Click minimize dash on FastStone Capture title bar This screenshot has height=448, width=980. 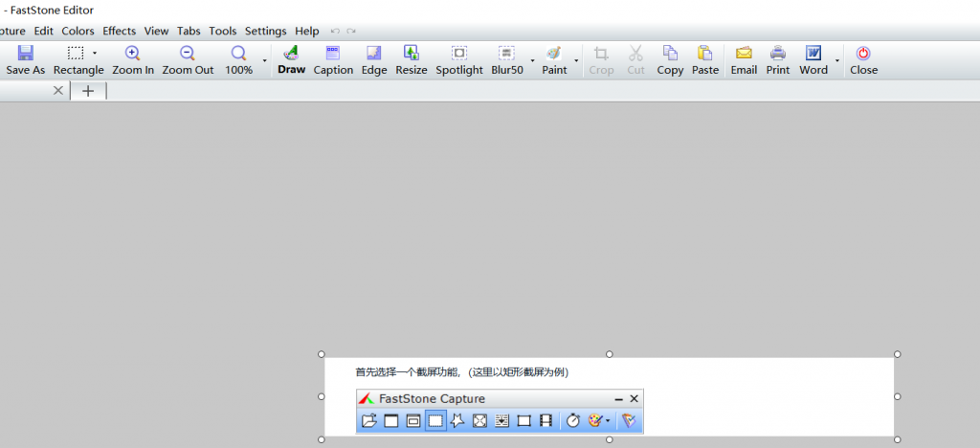[x=619, y=399]
